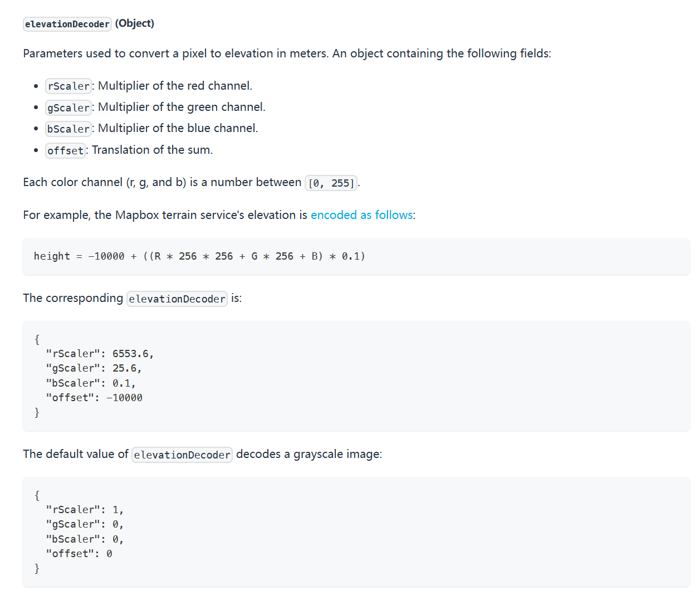Click the rScaler bullet list entry
The width and height of the screenshot is (700, 595).
[149, 86]
